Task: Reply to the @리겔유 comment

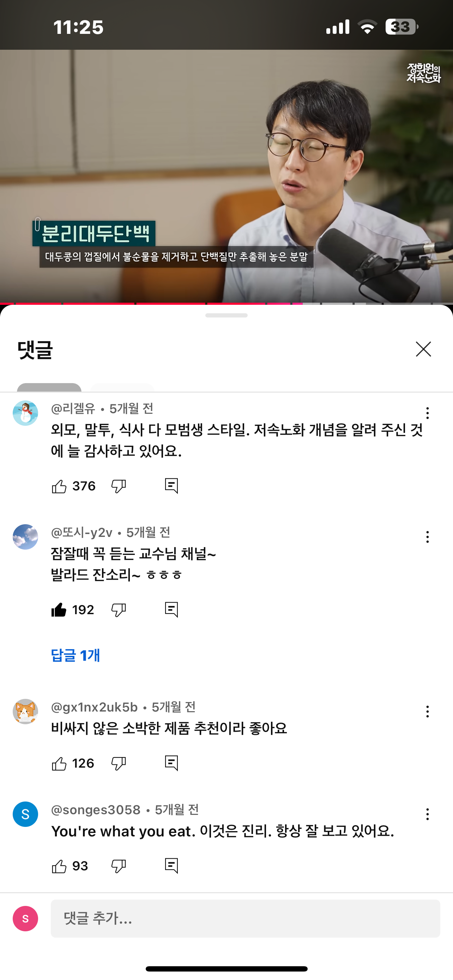Action: pyautogui.click(x=171, y=486)
